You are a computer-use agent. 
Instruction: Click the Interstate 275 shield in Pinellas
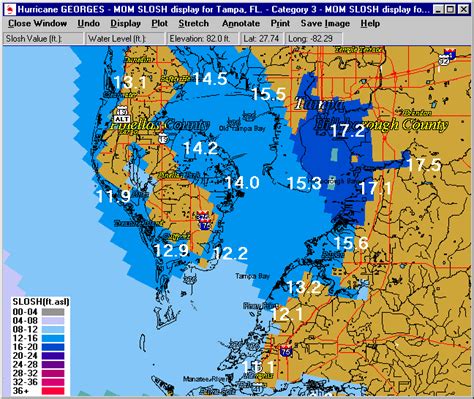(203, 217)
